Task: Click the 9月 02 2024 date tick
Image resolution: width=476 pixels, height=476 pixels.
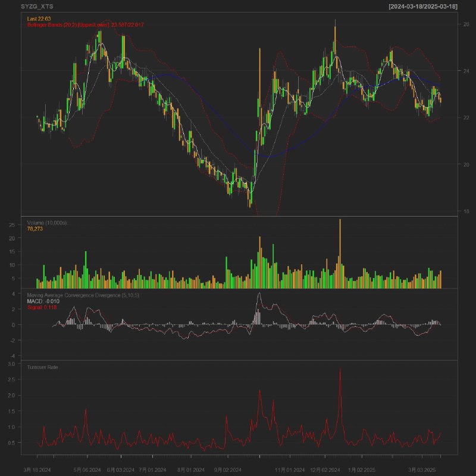Action: click(x=227, y=469)
